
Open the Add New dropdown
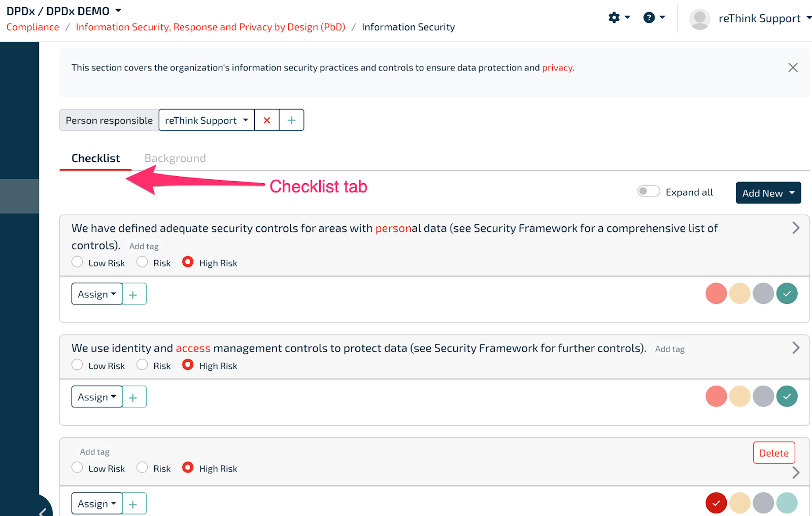coord(768,193)
